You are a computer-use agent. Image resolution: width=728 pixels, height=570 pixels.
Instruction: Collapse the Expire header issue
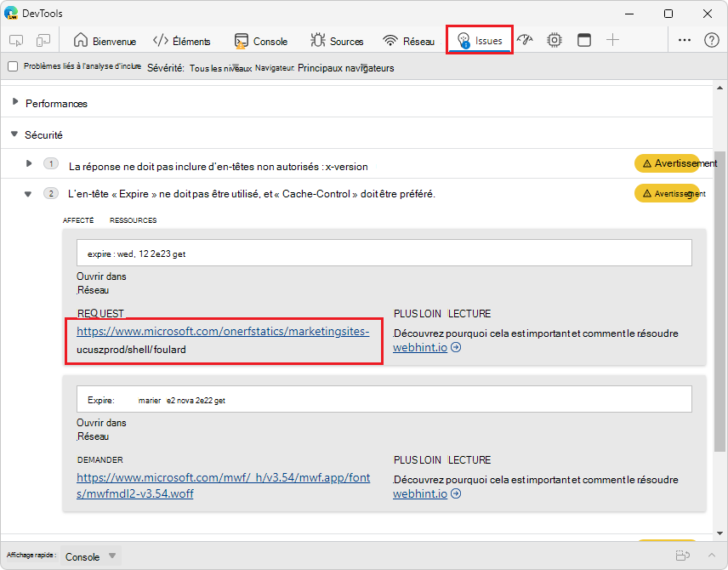pos(28,194)
